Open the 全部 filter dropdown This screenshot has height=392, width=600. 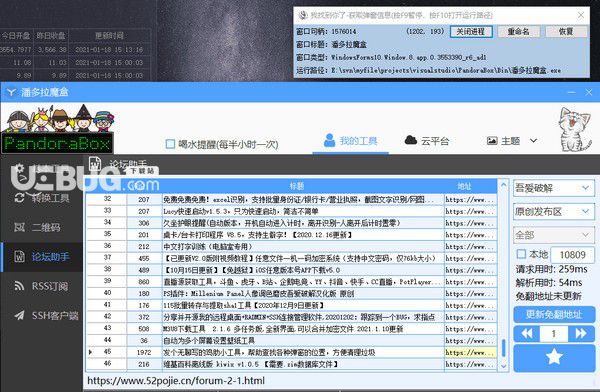(554, 235)
